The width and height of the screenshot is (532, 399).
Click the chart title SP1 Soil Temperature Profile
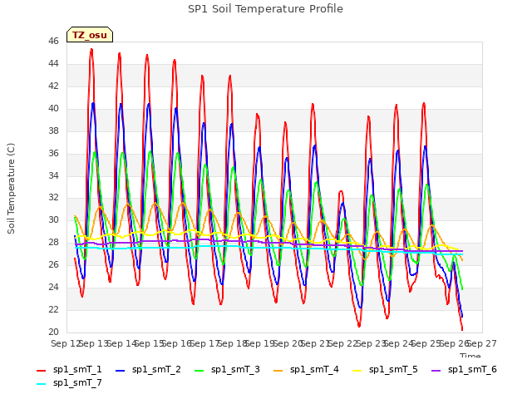tap(265, 9)
